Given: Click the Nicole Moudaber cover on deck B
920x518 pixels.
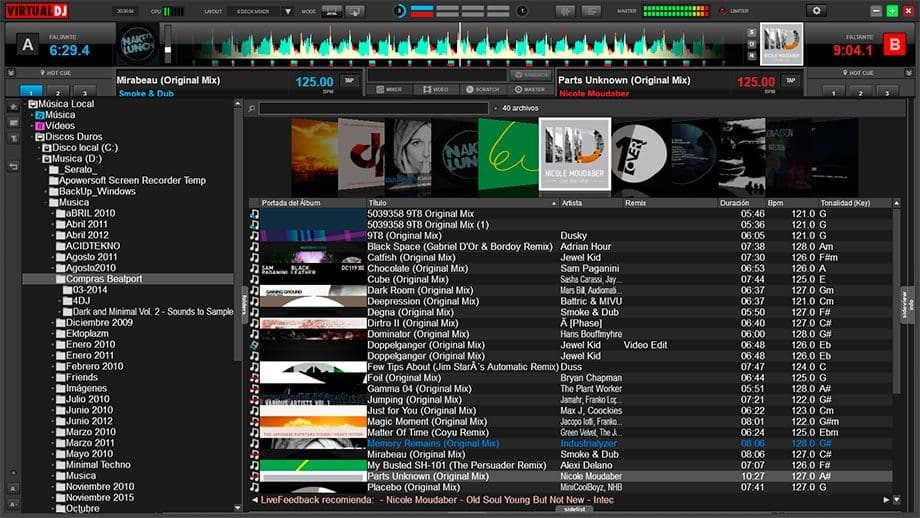Looking at the screenshot, I should (x=782, y=44).
